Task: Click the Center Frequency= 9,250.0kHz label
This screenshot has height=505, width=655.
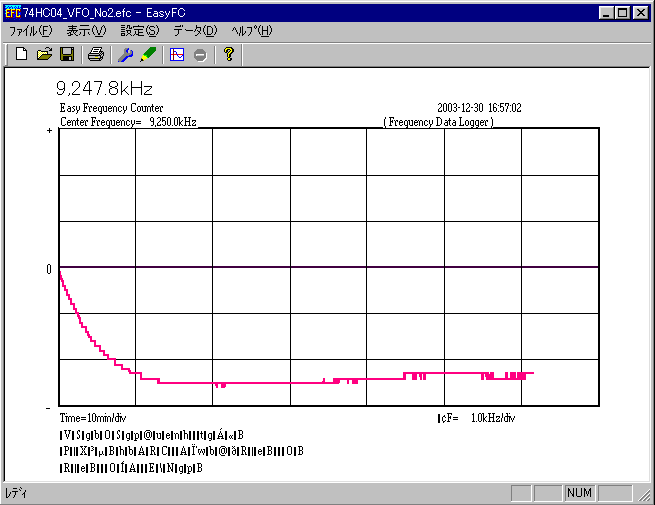Action: point(128,122)
